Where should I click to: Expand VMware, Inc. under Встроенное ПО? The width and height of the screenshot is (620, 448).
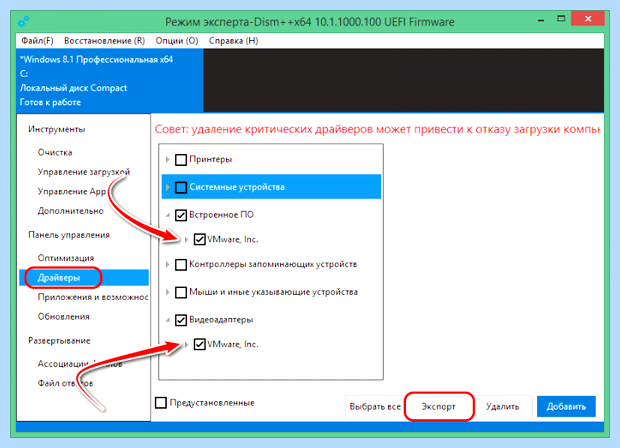pos(186,240)
